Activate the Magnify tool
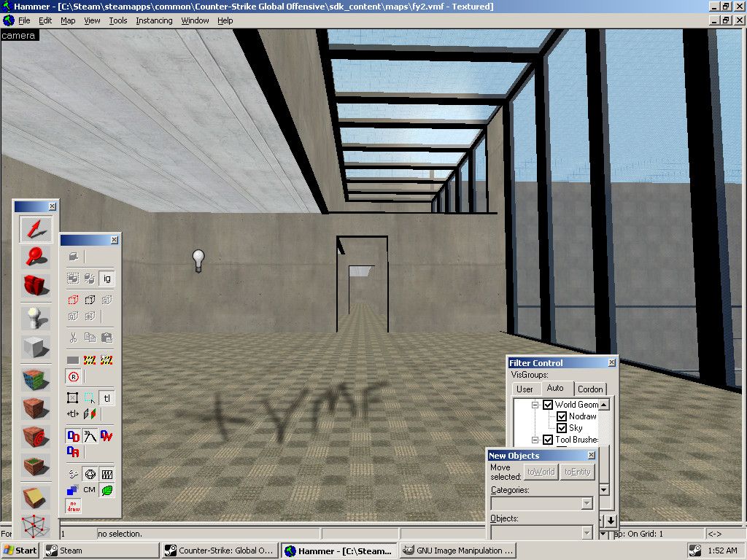Image resolution: width=747 pixels, height=560 pixels. coord(36,256)
